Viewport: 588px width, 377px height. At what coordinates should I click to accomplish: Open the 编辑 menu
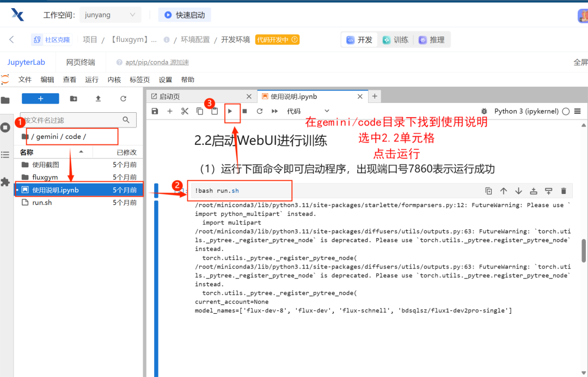[47, 80]
